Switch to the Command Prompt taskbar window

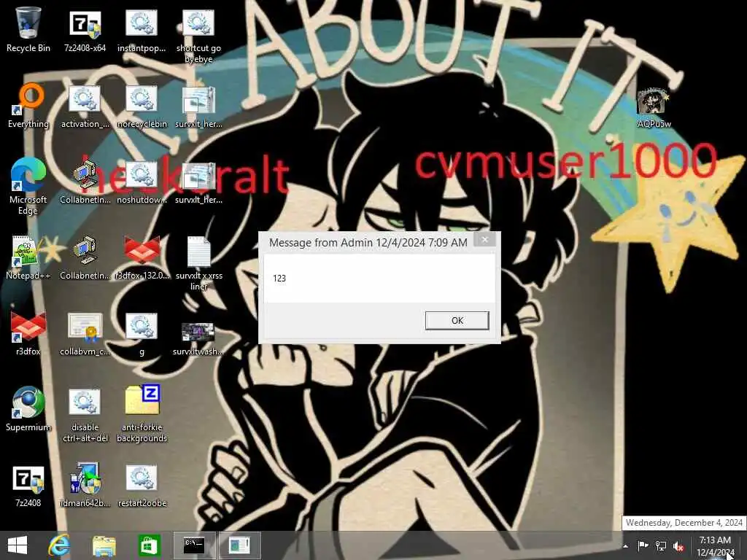point(194,545)
